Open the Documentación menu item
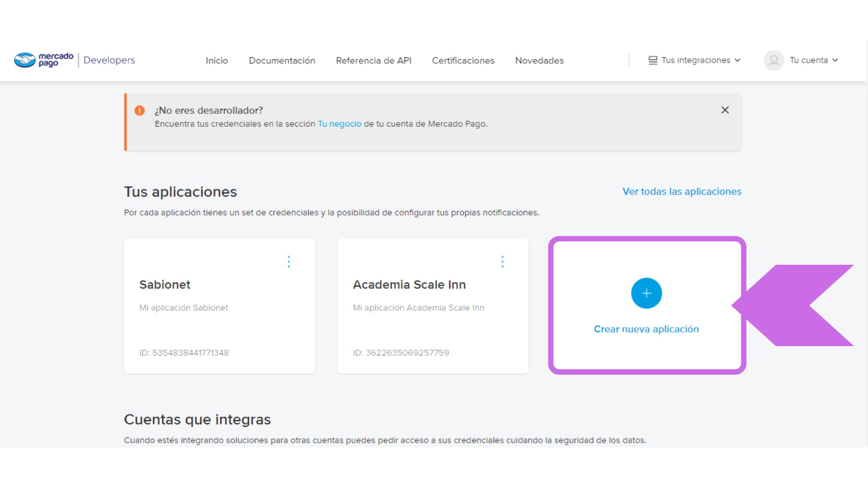 pyautogui.click(x=282, y=61)
